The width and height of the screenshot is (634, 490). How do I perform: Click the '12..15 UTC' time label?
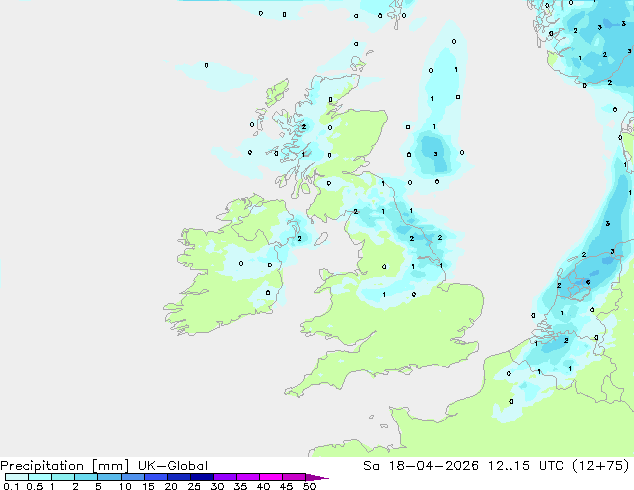[x=509, y=466]
